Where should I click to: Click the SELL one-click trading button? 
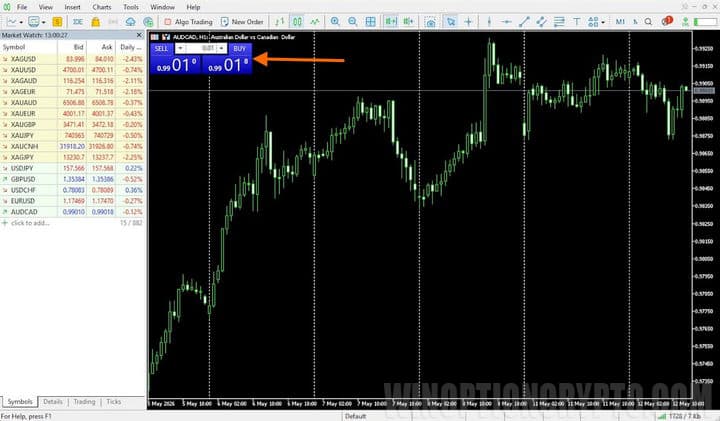tap(161, 48)
